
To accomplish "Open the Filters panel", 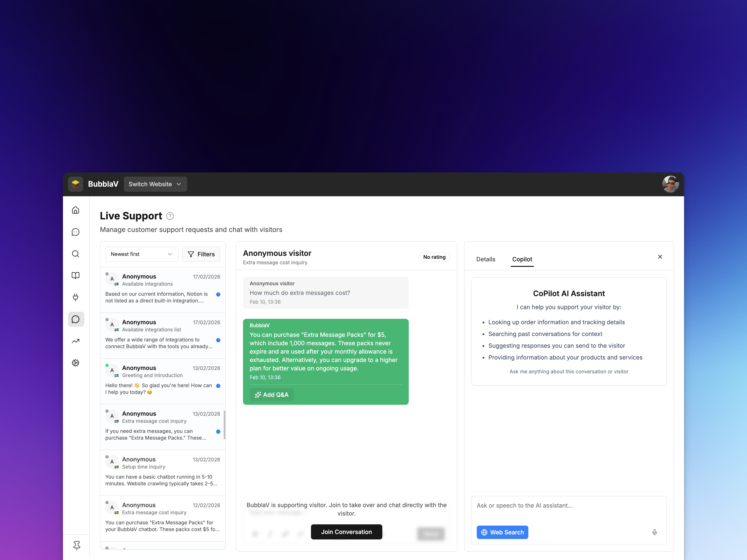I will click(x=201, y=254).
